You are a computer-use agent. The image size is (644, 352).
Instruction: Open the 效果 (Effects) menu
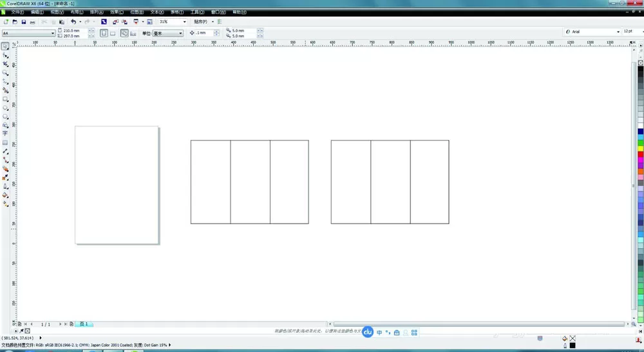click(117, 12)
